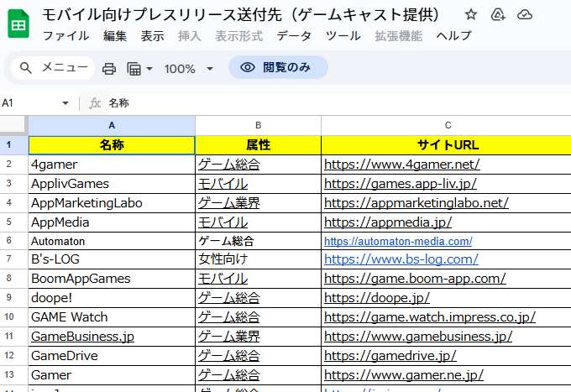Image resolution: width=571 pixels, height=392 pixels.
Task: Select column A header
Action: tap(112, 125)
